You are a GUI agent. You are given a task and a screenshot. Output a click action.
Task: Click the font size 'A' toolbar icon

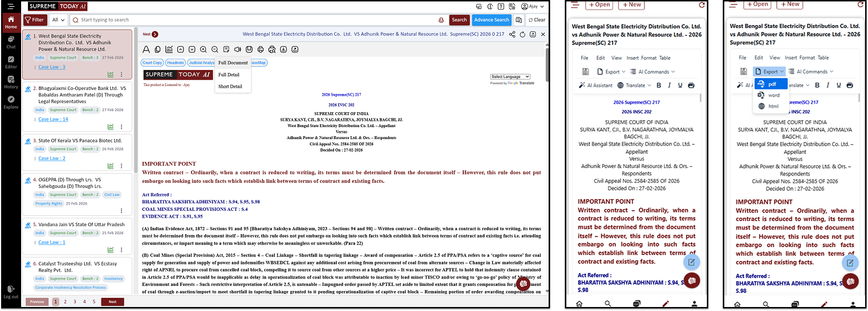click(146, 50)
